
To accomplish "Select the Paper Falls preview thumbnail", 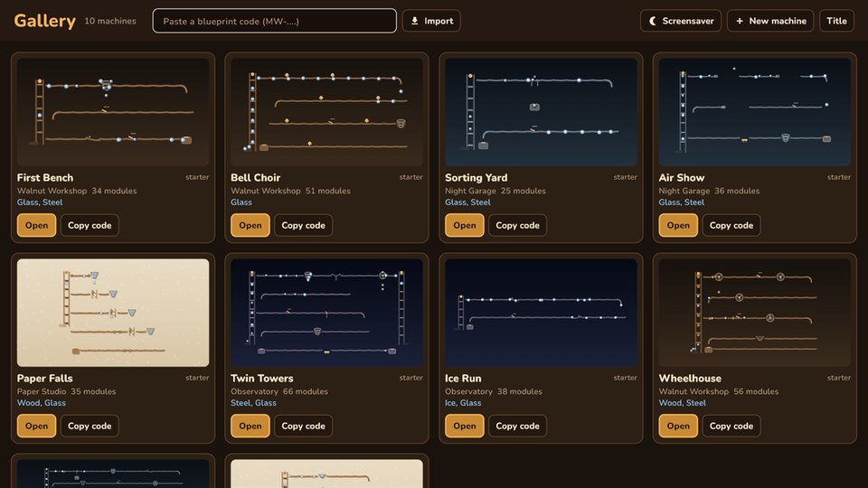I will 113,313.
